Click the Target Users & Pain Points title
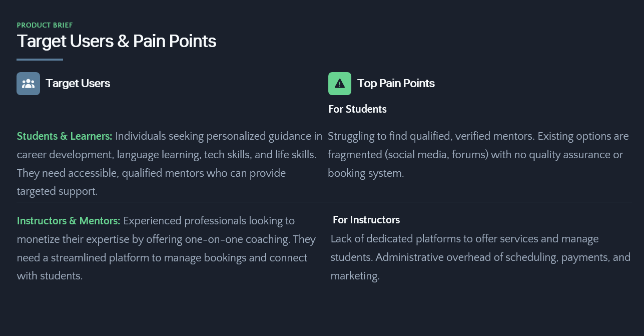Viewport: 644px width, 336px height. pos(117,41)
